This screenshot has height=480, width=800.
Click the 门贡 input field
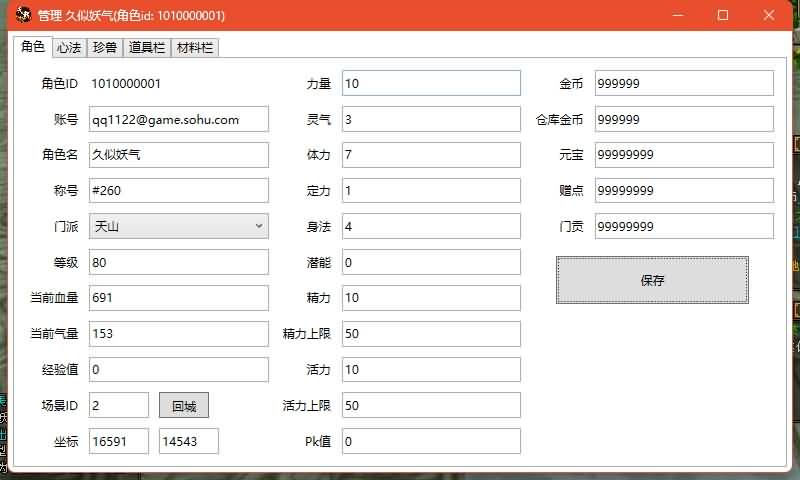(684, 226)
